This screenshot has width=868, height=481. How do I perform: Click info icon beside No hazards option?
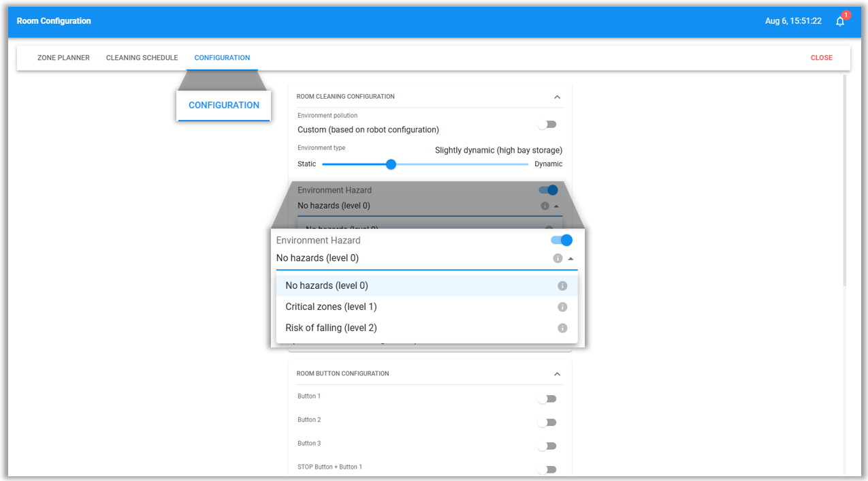click(x=562, y=286)
